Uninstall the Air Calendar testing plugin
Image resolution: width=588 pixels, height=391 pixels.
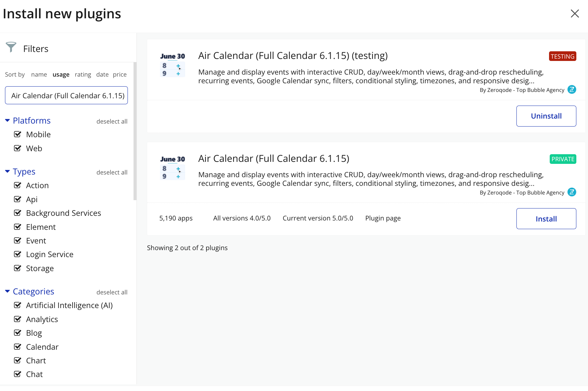(546, 116)
